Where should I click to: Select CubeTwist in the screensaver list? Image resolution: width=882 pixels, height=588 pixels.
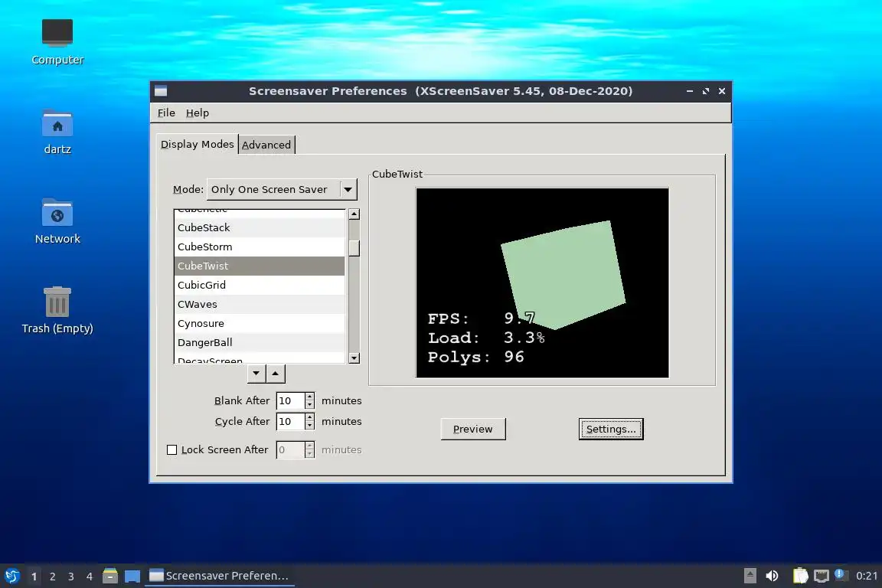[260, 266]
